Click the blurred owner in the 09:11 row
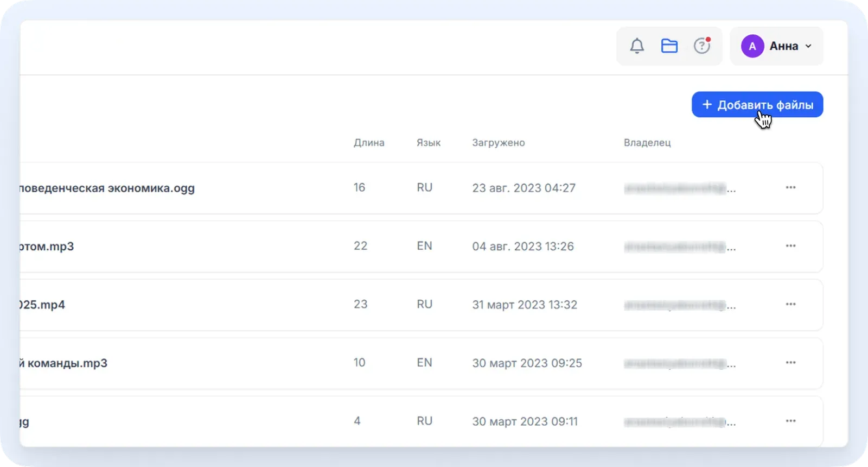This screenshot has width=868, height=467. (x=680, y=422)
